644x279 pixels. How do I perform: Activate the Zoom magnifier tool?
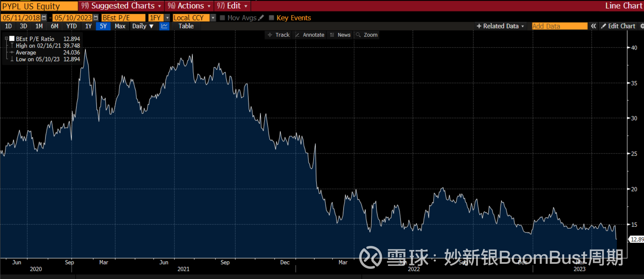pos(367,35)
